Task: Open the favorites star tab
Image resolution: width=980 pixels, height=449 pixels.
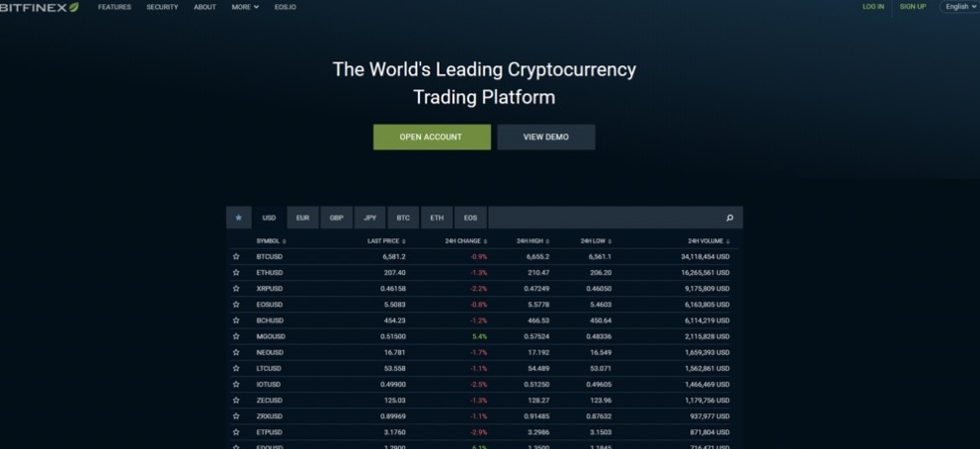Action: pos(239,218)
